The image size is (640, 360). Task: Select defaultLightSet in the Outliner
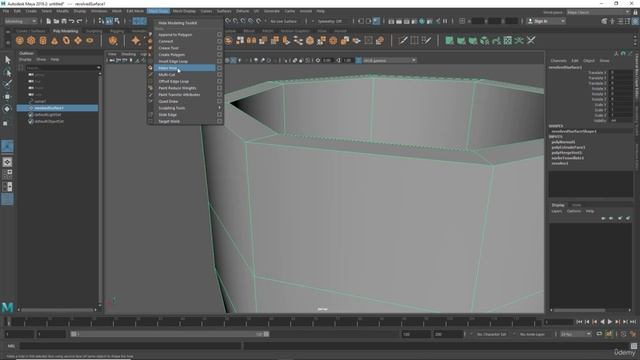[x=48, y=115]
